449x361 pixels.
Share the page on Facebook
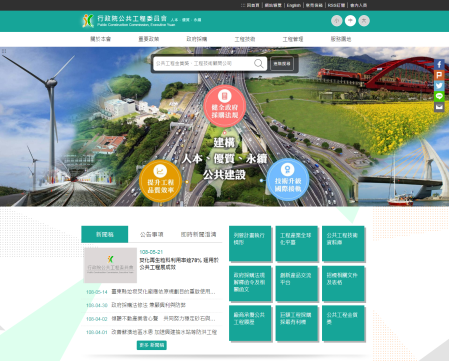439,64
